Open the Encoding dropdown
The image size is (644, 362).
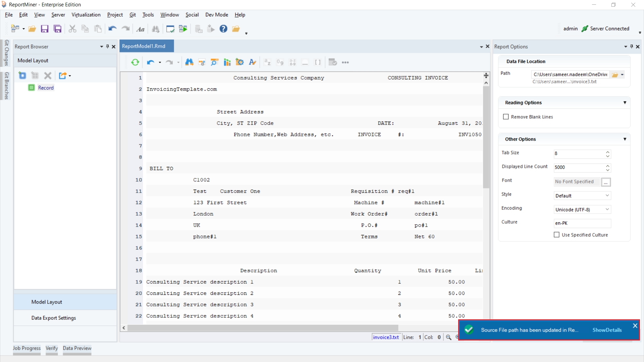click(582, 210)
